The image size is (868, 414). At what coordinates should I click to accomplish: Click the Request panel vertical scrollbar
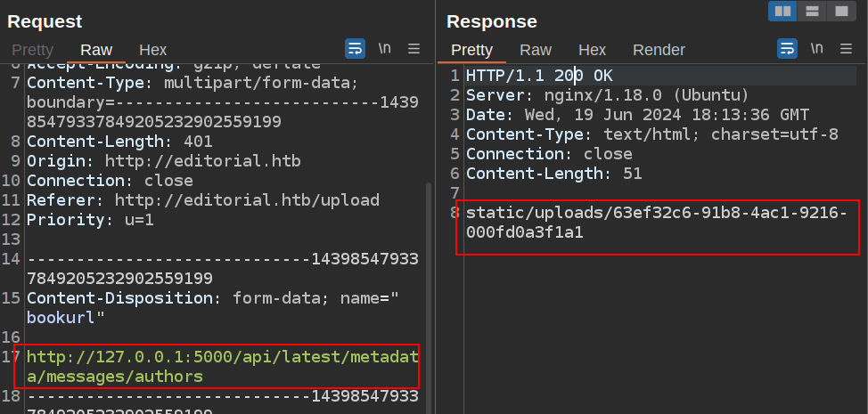429,267
